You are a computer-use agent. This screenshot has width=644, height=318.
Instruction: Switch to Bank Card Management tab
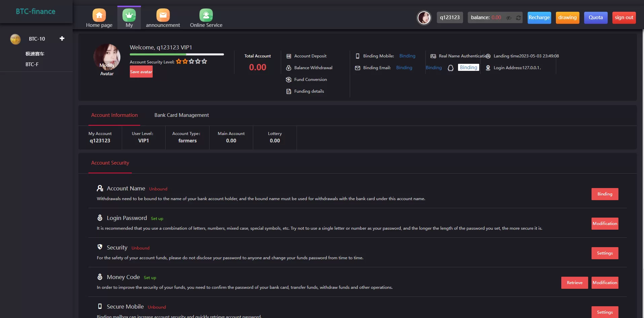click(181, 115)
